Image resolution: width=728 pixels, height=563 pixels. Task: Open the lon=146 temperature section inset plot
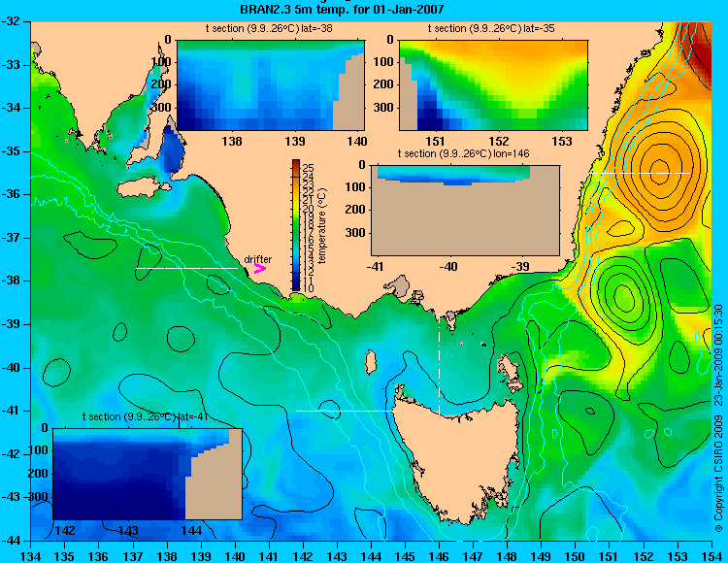click(x=465, y=211)
